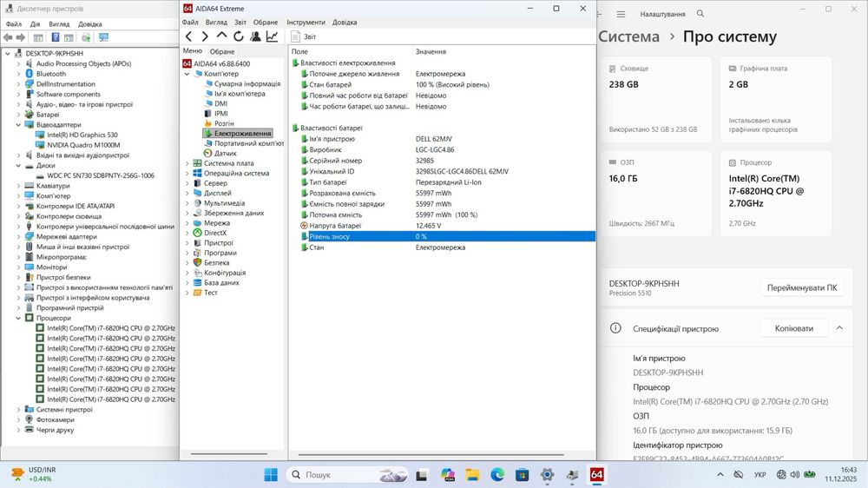Click the search icon in Settings header
The width and height of the screenshot is (868, 488).
700,13
